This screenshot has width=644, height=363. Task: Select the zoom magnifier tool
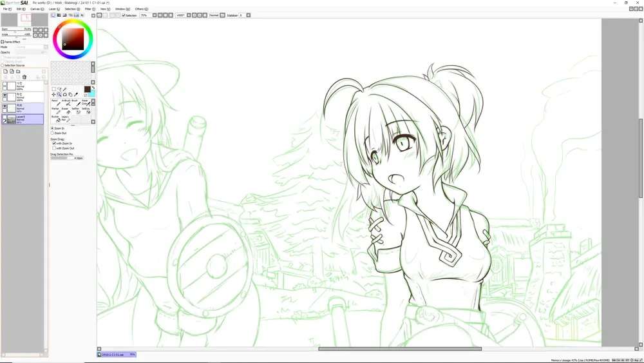tap(59, 95)
